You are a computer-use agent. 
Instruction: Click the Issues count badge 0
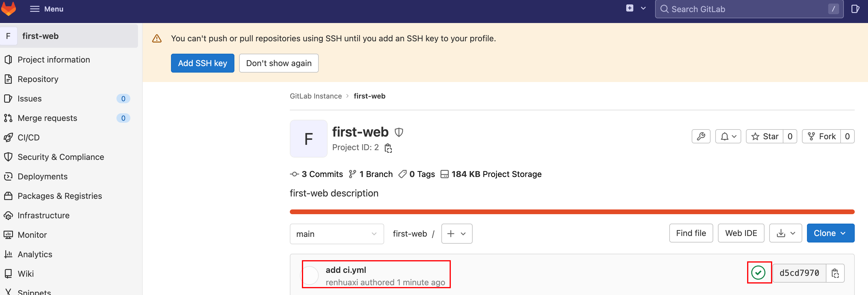pyautogui.click(x=123, y=99)
